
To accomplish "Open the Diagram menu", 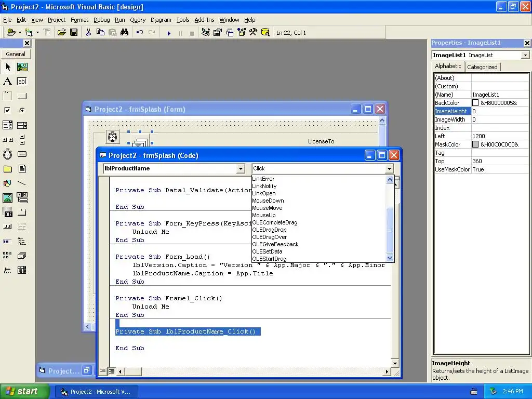I will 161,20.
